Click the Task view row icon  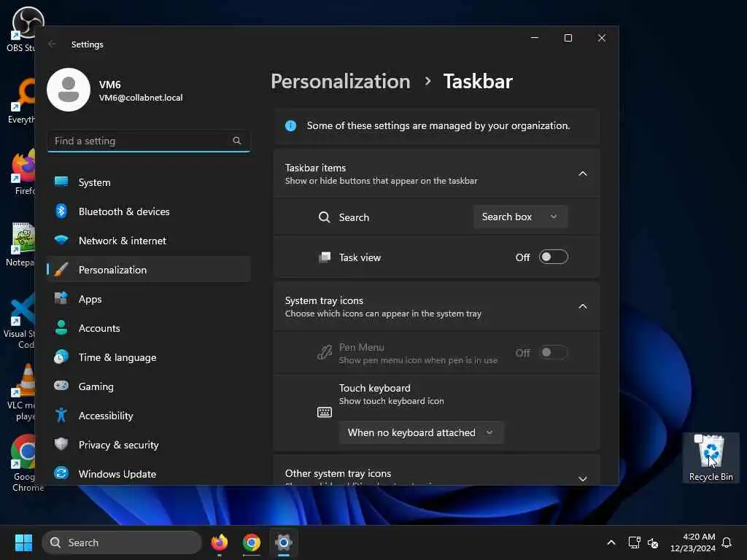pos(325,257)
